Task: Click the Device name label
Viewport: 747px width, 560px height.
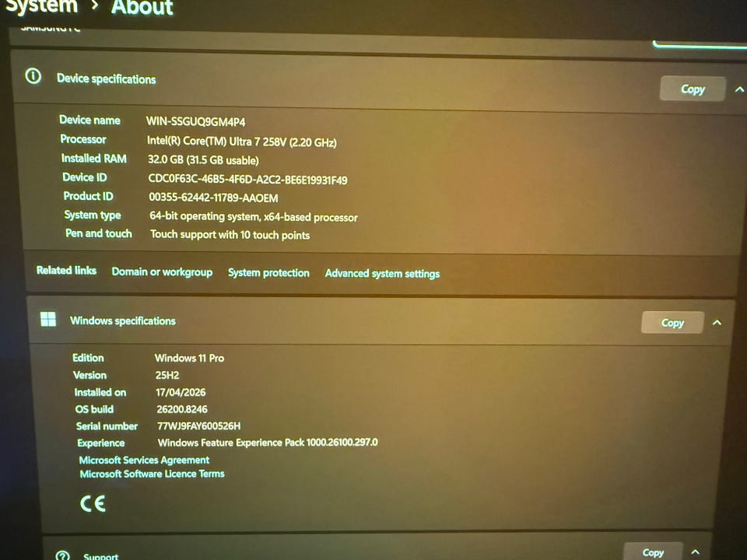Action: (x=89, y=120)
